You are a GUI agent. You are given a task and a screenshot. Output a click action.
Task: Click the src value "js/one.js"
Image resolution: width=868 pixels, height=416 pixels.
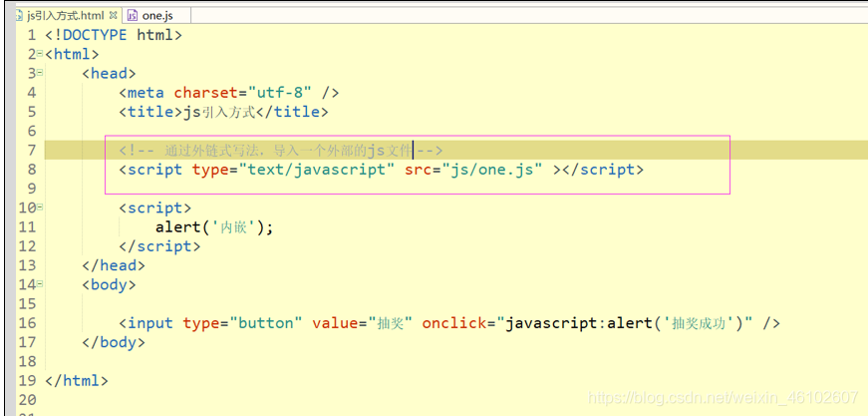(x=491, y=170)
